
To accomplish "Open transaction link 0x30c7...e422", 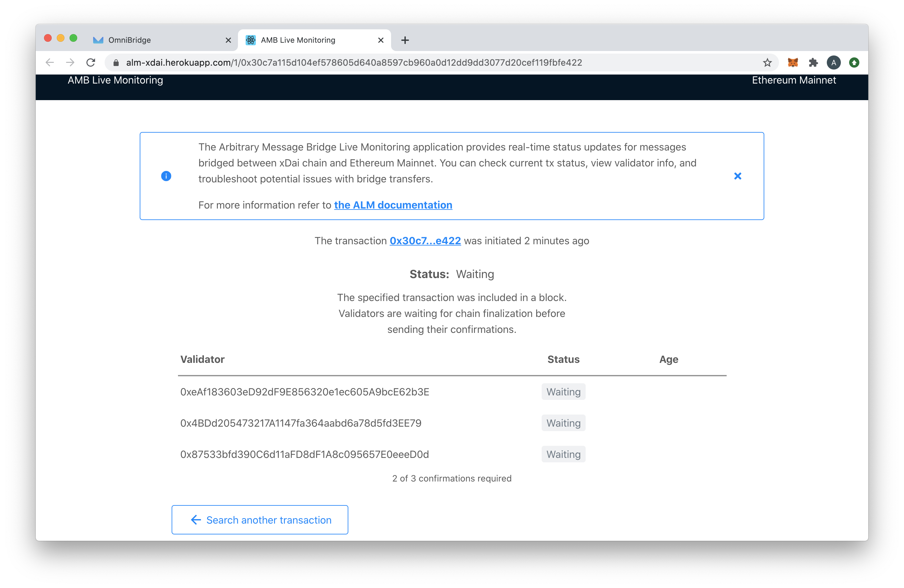I will (x=426, y=241).
